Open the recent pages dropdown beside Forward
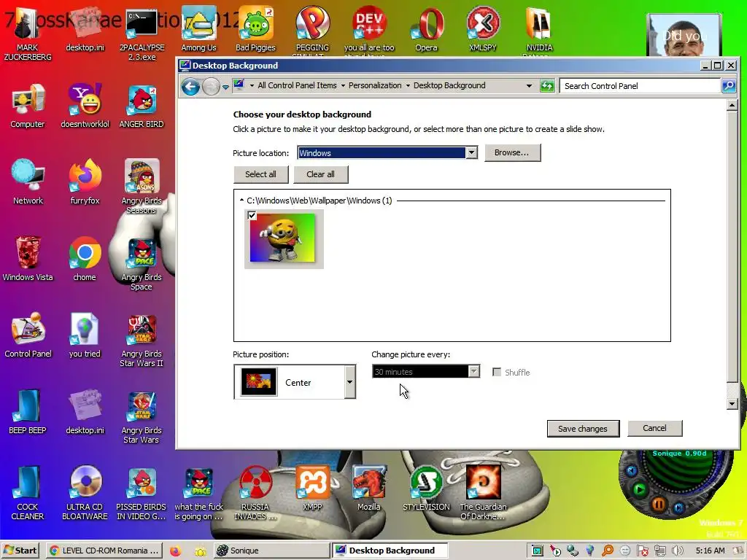The image size is (747, 560). (x=225, y=87)
